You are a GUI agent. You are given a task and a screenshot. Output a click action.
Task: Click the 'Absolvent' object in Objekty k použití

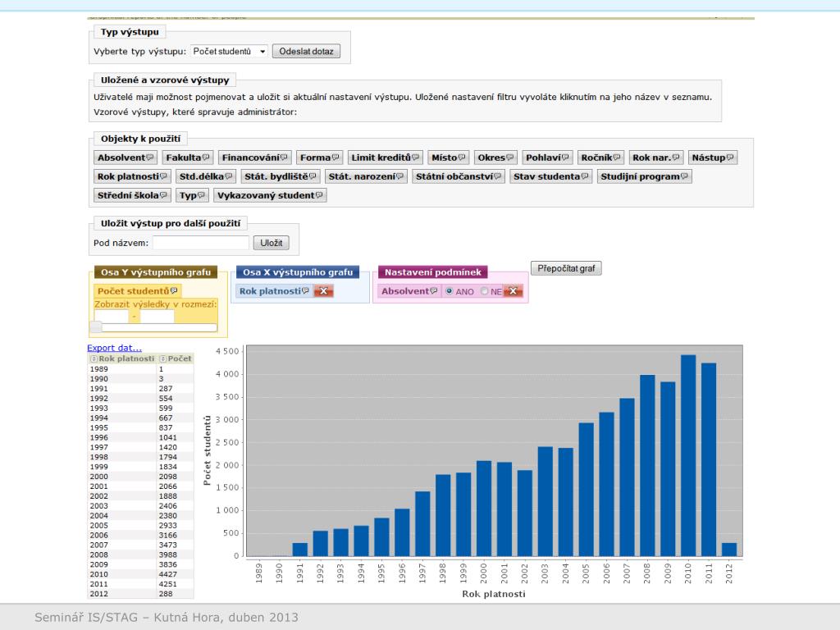coord(126,157)
